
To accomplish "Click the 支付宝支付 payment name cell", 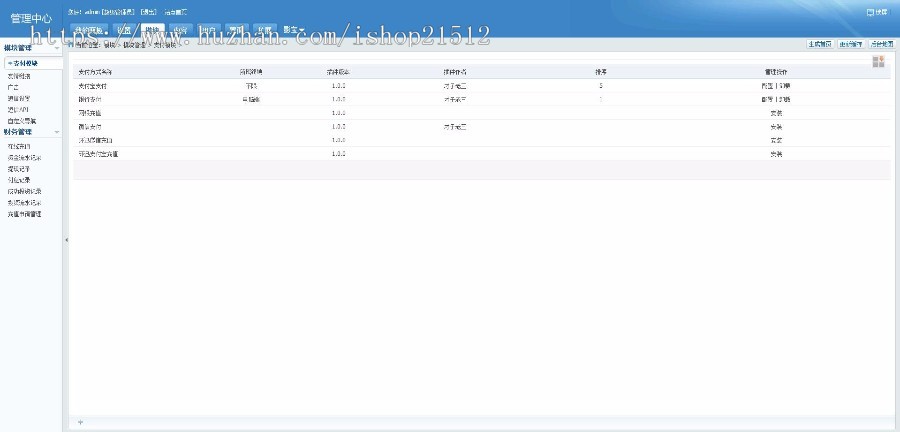I will [92, 86].
